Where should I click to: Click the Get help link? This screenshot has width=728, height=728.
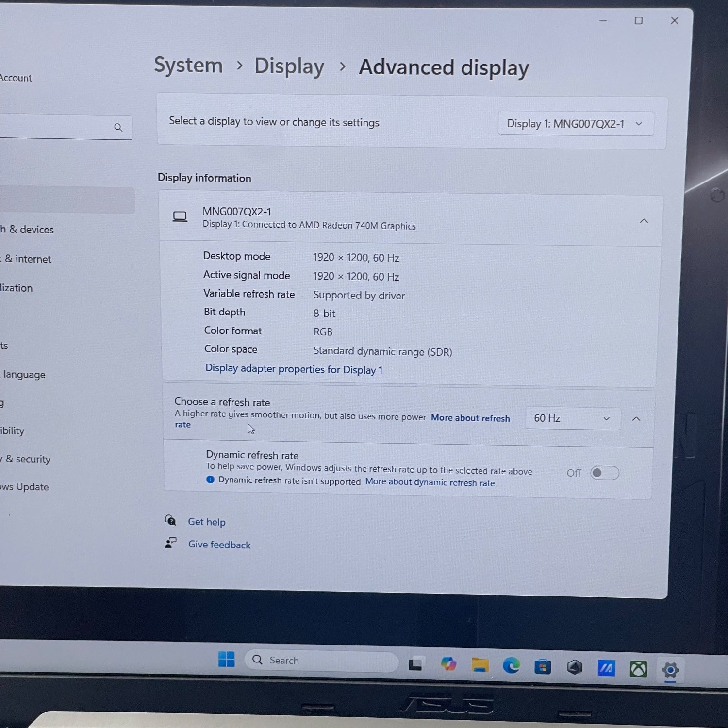tap(207, 522)
